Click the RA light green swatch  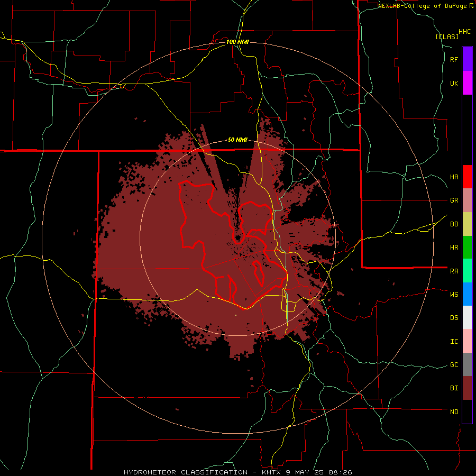point(467,271)
